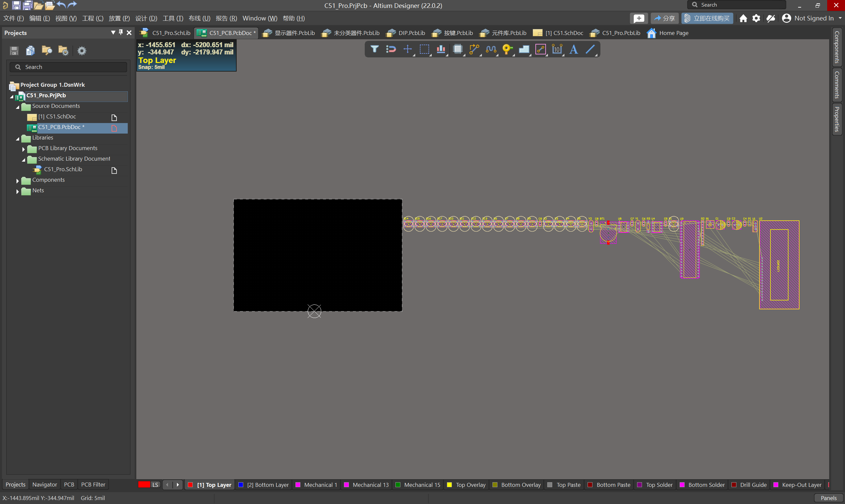Expand the PCB Library Documents folder
The image size is (845, 504).
coord(23,149)
